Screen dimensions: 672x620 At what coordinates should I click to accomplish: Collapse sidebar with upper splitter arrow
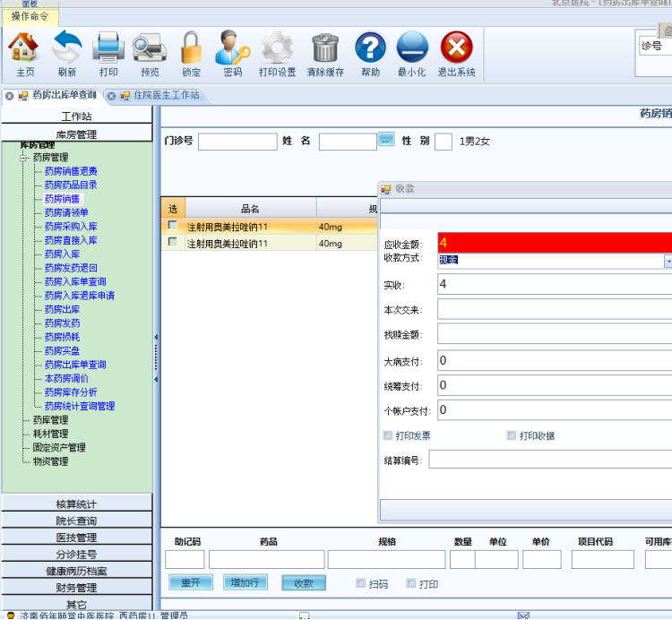pos(156,338)
